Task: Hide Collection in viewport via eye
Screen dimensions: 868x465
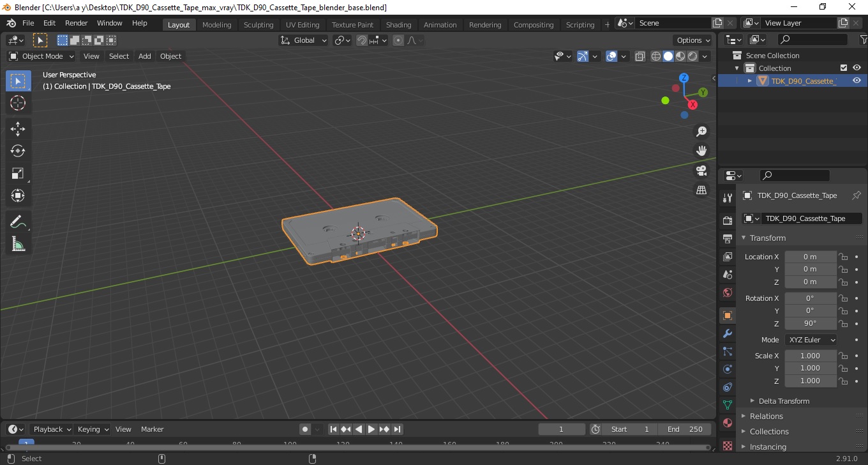Action: (x=857, y=68)
